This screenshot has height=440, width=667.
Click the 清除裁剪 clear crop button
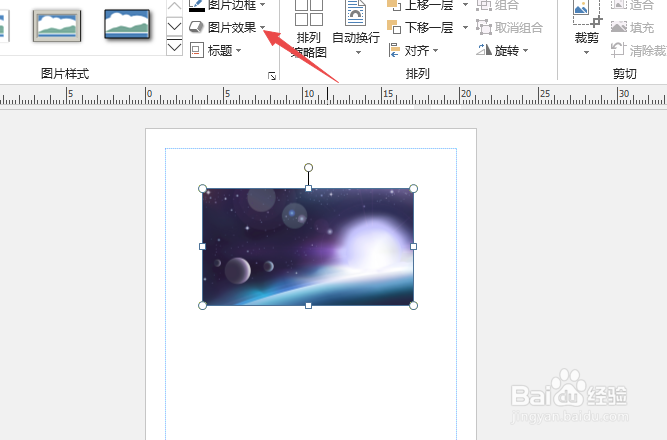pyautogui.click(x=638, y=51)
